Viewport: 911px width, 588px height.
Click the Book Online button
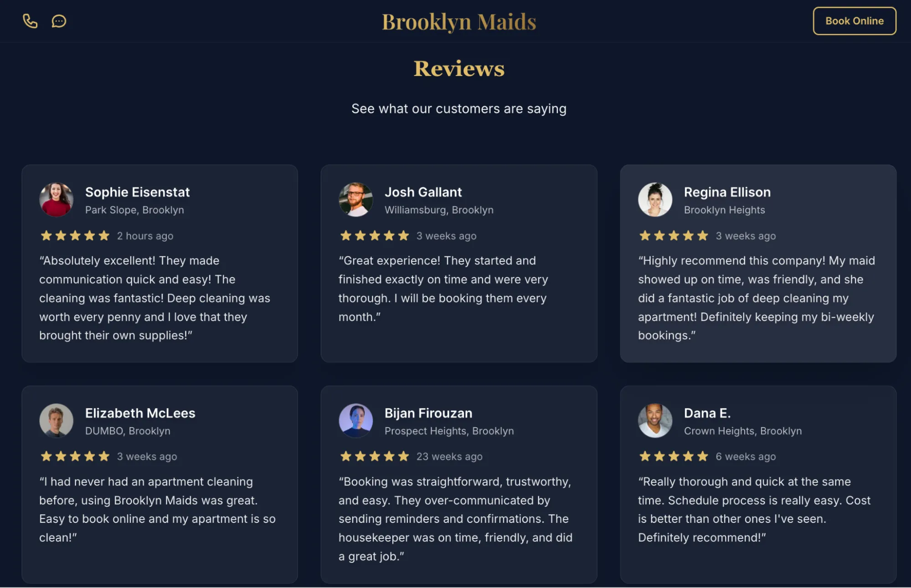[854, 20]
